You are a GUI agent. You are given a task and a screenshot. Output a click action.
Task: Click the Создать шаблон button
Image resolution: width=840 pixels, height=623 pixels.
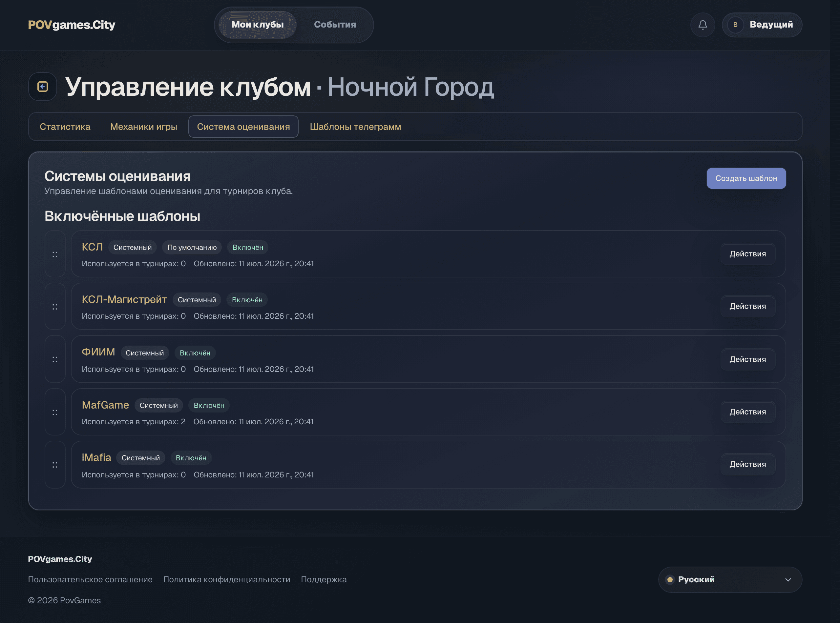click(x=746, y=178)
